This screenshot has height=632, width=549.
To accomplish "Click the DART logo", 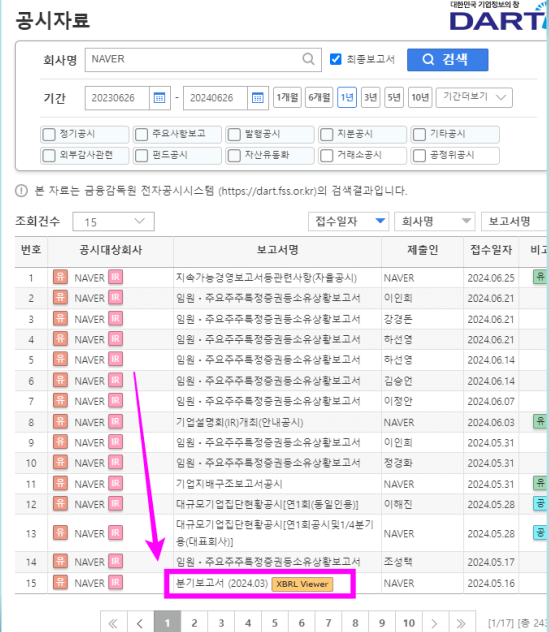I will [x=498, y=17].
